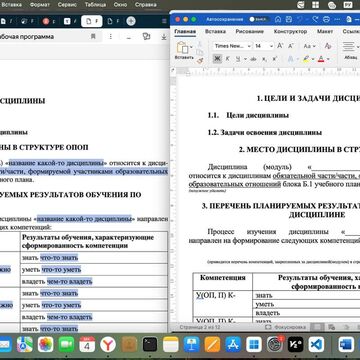Viewport: 360px width, 360px height.
Task: Open Yandex Browser from the Dock
Action: click(x=108, y=344)
